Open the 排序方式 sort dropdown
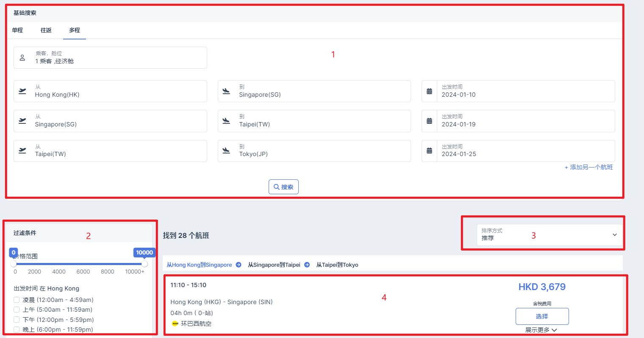This screenshot has width=644, height=338. pos(550,235)
